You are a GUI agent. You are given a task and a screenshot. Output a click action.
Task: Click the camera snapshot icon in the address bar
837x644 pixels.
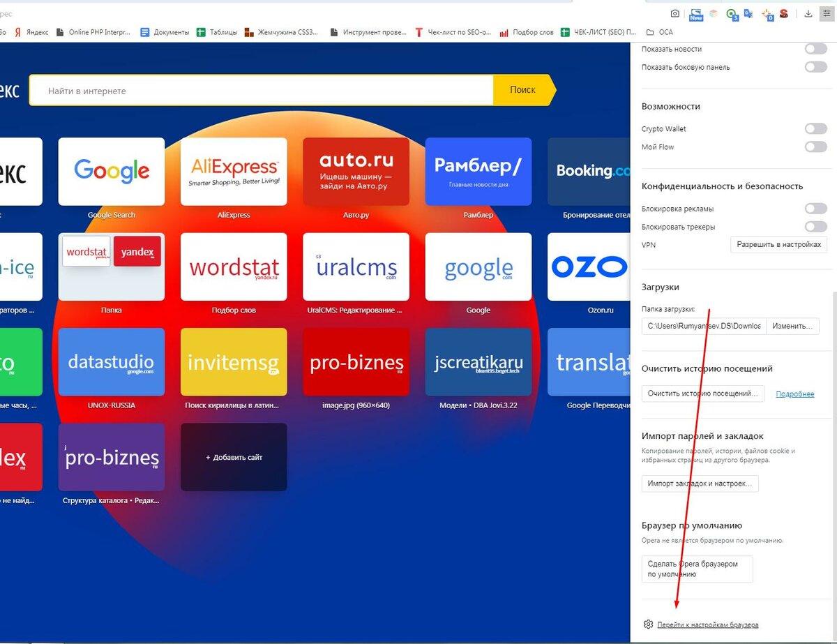[675, 13]
